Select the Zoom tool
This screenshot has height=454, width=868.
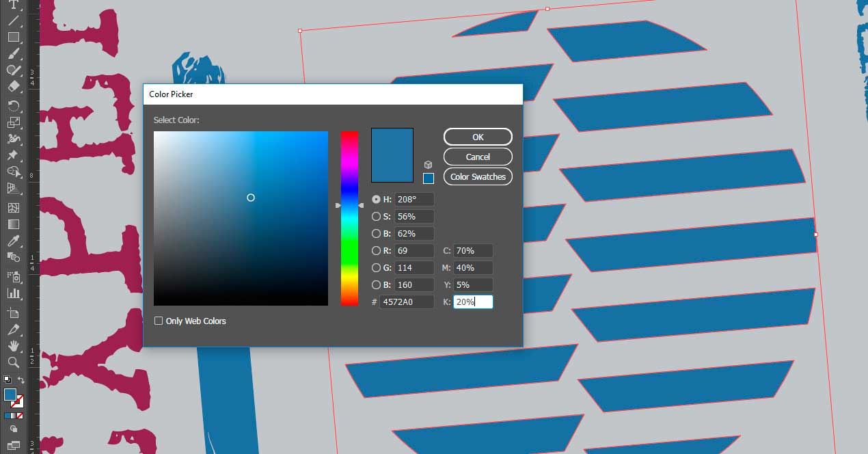point(13,362)
